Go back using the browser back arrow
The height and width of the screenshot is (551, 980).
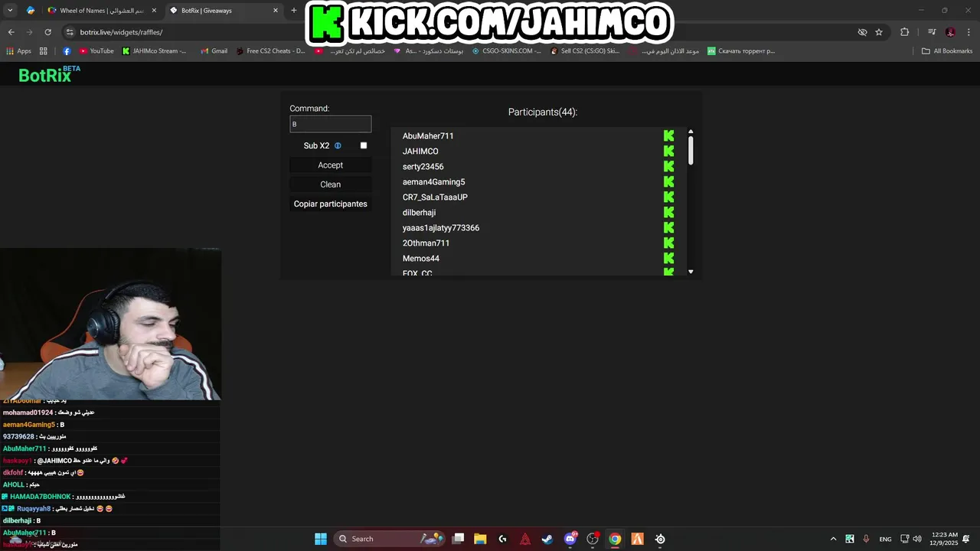[11, 32]
